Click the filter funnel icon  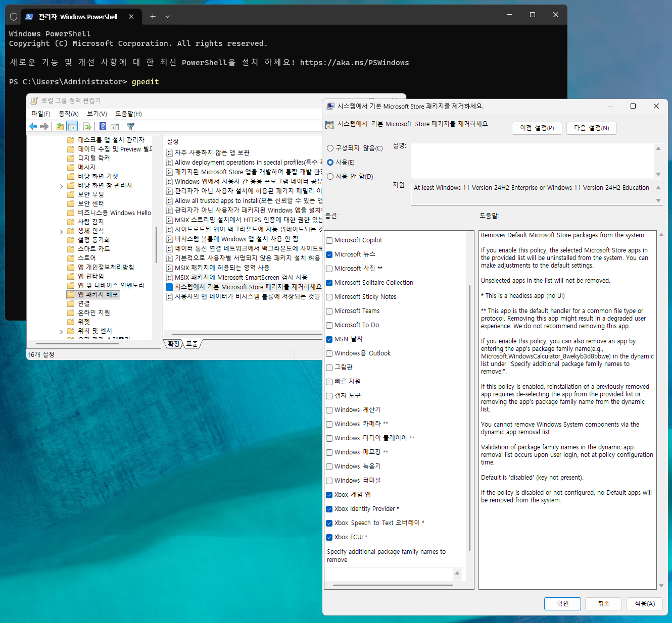point(131,127)
